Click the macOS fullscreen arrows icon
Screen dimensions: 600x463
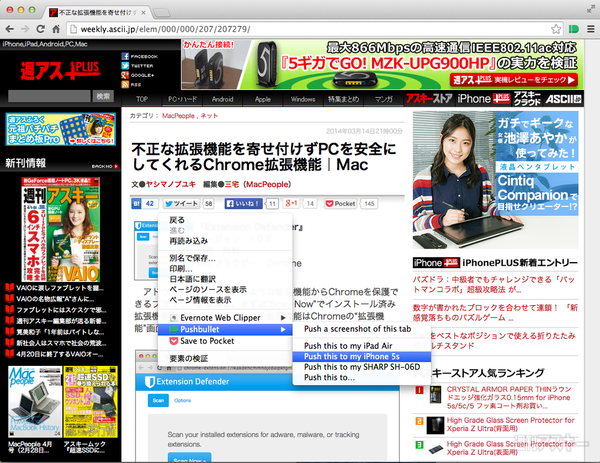pyautogui.click(x=591, y=10)
